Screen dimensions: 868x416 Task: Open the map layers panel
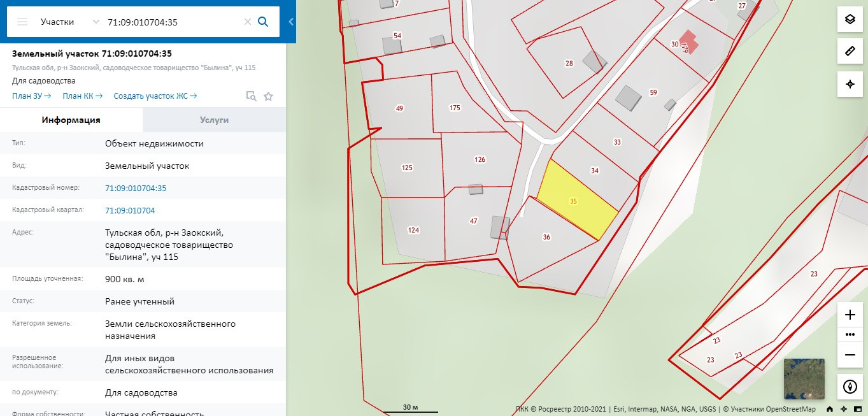(850, 19)
